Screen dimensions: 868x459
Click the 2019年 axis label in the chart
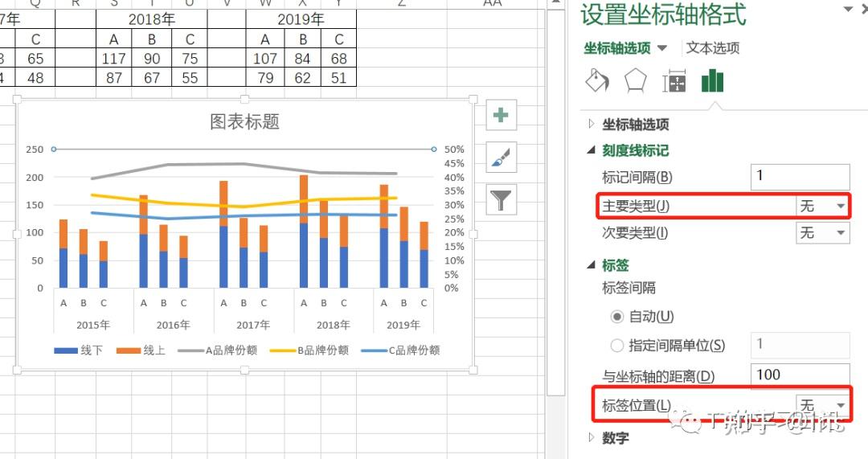[403, 325]
